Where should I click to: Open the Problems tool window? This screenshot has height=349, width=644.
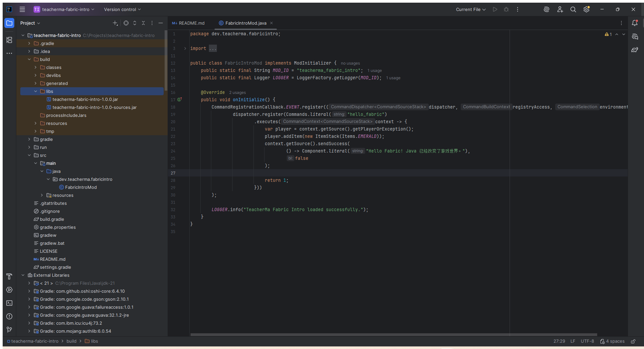(x=9, y=316)
